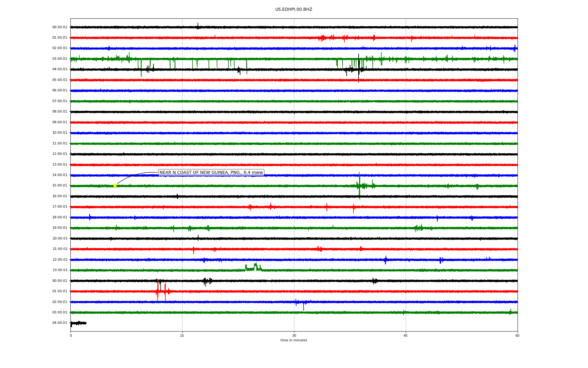Select the 11:00:01 time label
The width and height of the screenshot is (588, 368).
point(60,144)
